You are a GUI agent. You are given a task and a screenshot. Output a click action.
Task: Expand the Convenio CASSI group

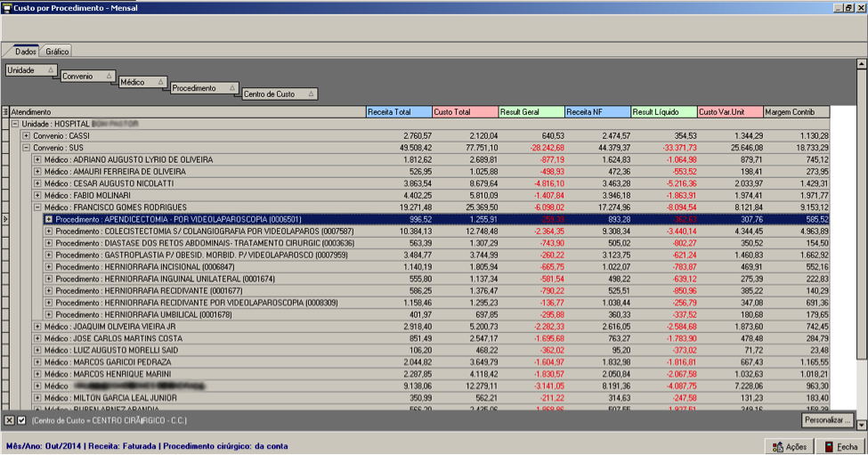tap(26, 135)
